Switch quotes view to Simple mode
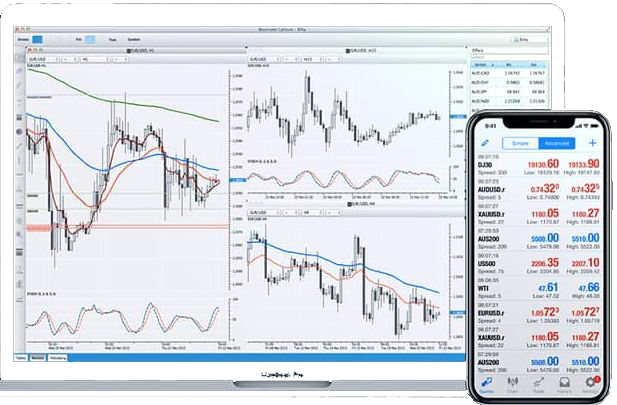This screenshot has height=405, width=617. point(520,143)
